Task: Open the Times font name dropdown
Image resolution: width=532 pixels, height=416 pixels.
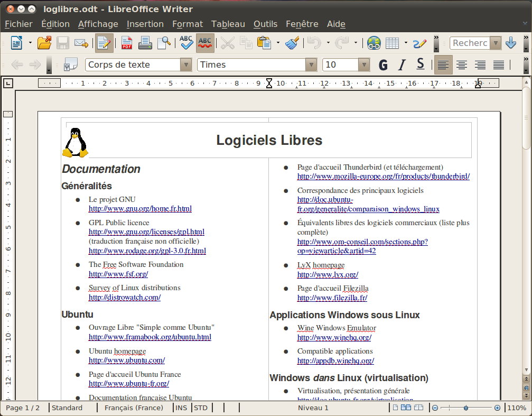Action: click(311, 64)
